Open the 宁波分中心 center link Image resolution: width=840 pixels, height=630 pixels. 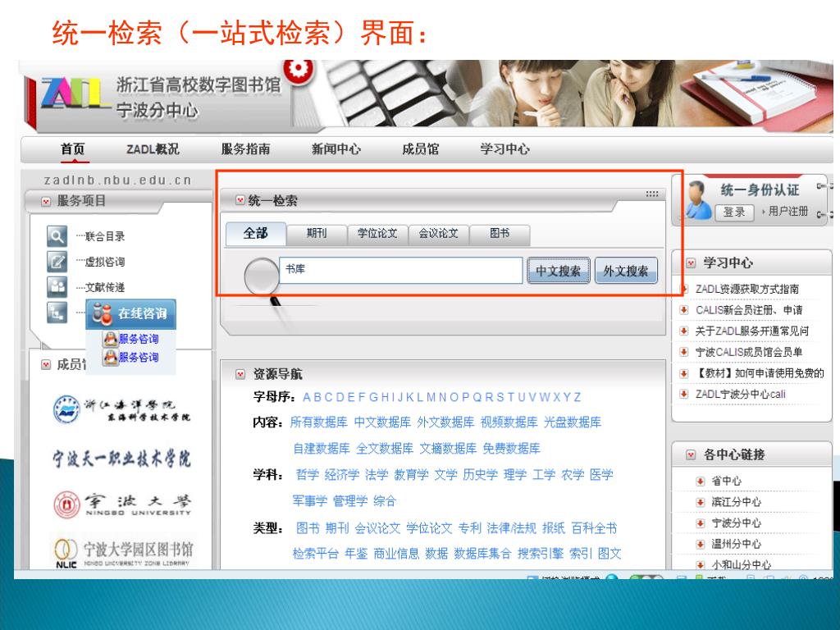[736, 523]
